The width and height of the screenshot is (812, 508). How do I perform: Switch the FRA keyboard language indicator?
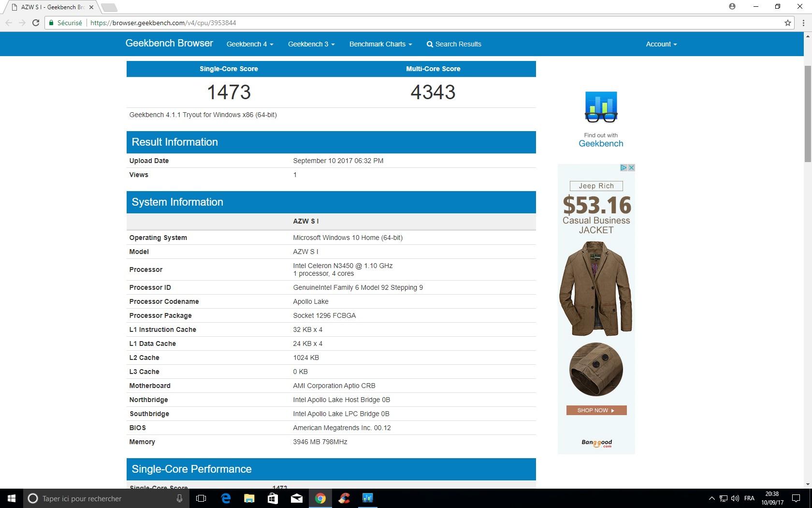pos(750,498)
